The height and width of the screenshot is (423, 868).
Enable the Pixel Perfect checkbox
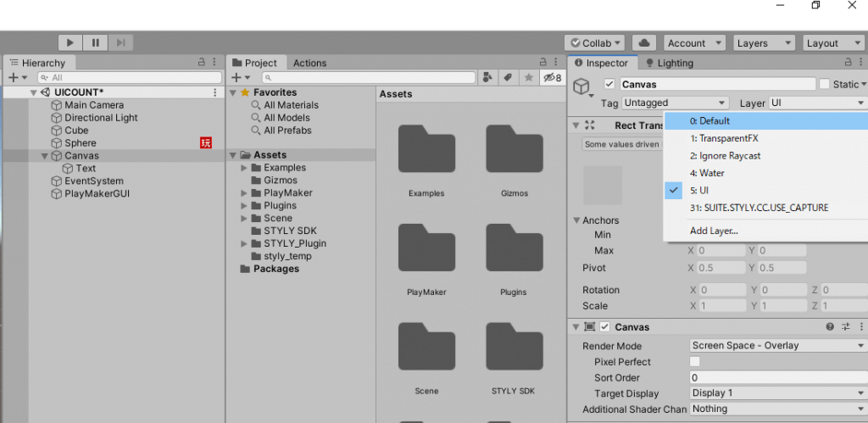tap(695, 362)
